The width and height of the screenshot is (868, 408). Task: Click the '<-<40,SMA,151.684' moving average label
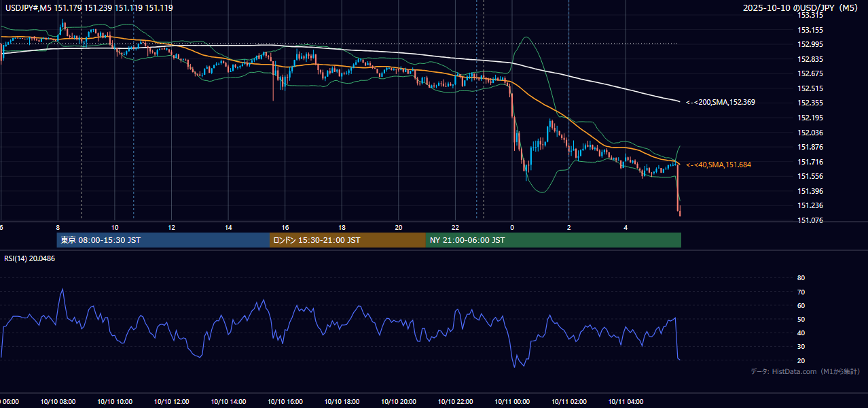[x=719, y=165]
